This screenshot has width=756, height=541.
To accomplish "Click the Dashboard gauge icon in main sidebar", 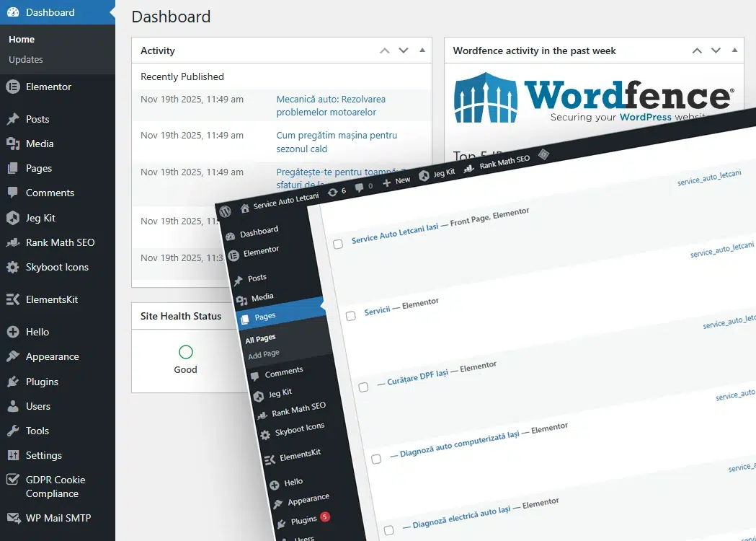I will pos(13,12).
